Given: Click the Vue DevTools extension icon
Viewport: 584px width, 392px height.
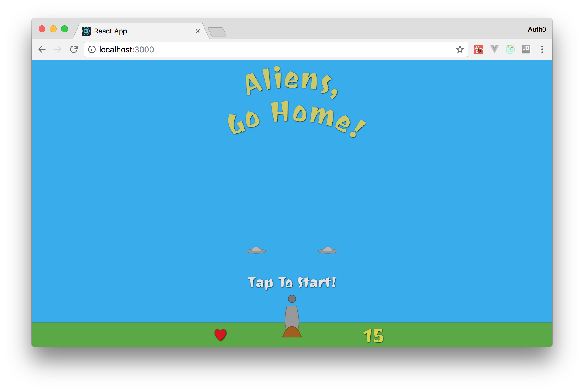Looking at the screenshot, I should [x=494, y=49].
